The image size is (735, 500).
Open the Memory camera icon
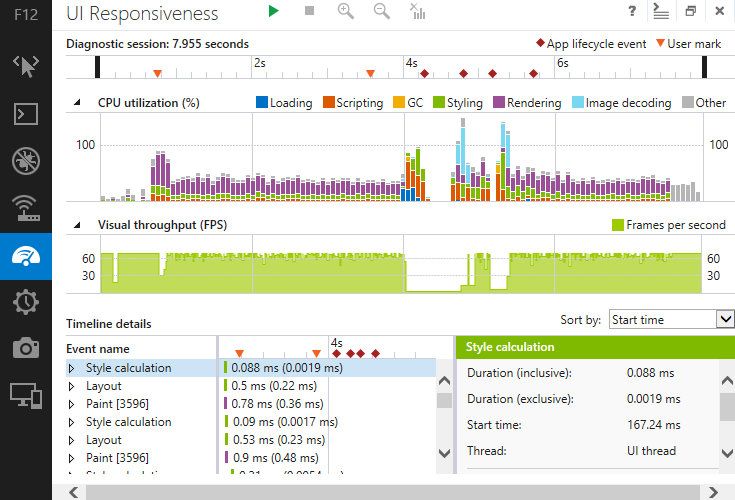pos(26,347)
